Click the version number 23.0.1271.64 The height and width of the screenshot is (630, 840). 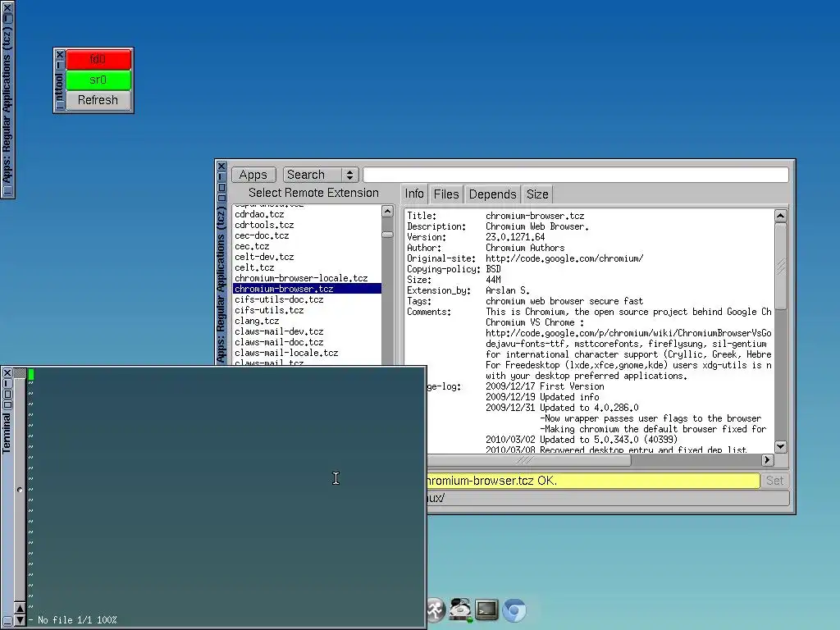tap(515, 237)
